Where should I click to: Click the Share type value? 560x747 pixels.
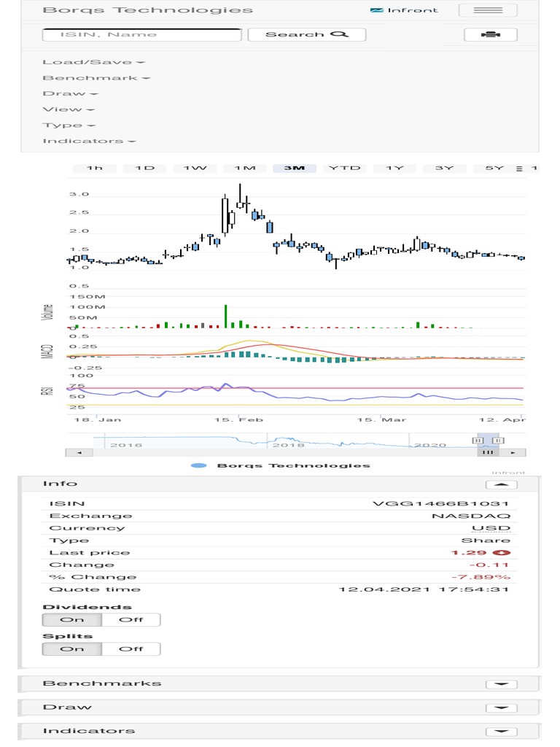pyautogui.click(x=486, y=541)
